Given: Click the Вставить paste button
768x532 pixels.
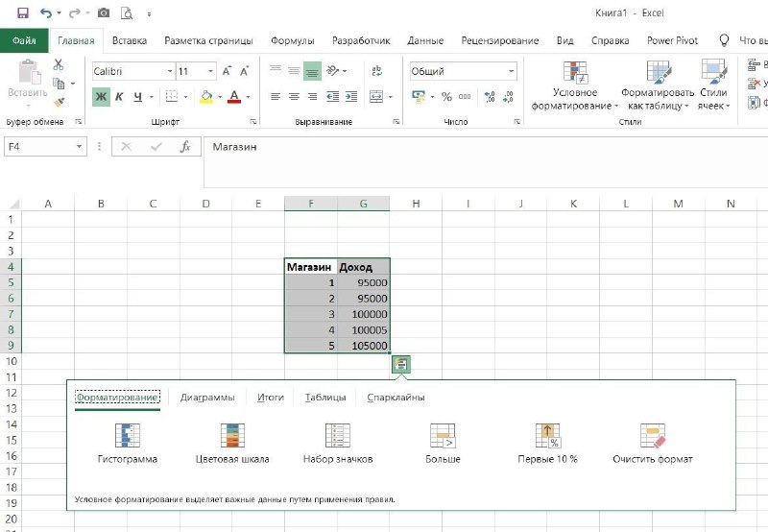Looking at the screenshot, I should pyautogui.click(x=28, y=84).
